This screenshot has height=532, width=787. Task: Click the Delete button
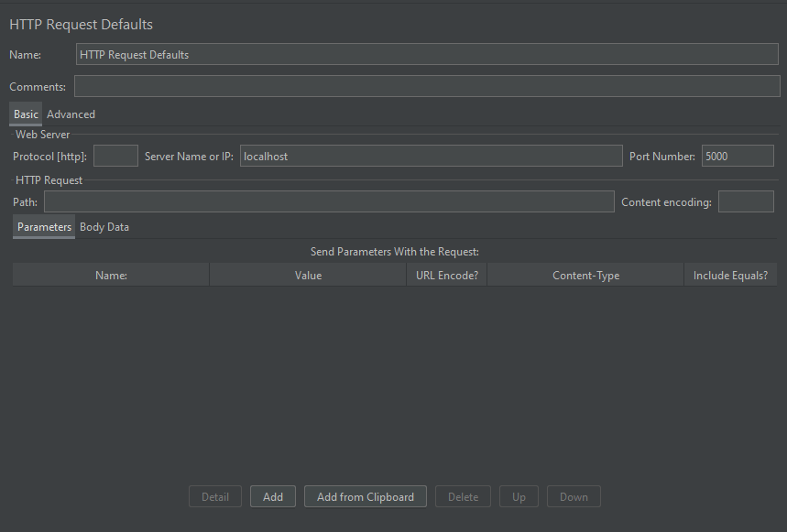tap(463, 497)
